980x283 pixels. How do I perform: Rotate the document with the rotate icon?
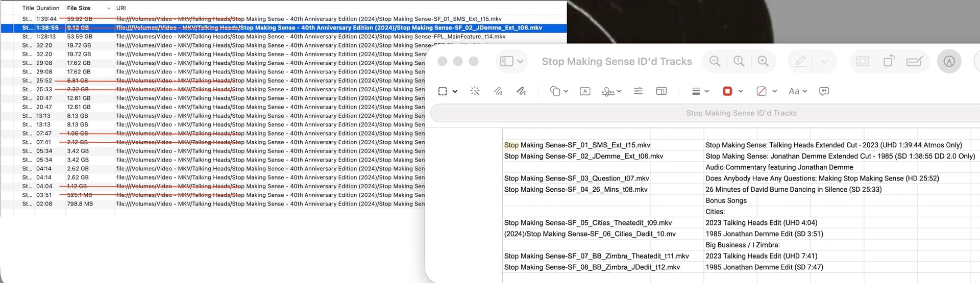tap(889, 61)
